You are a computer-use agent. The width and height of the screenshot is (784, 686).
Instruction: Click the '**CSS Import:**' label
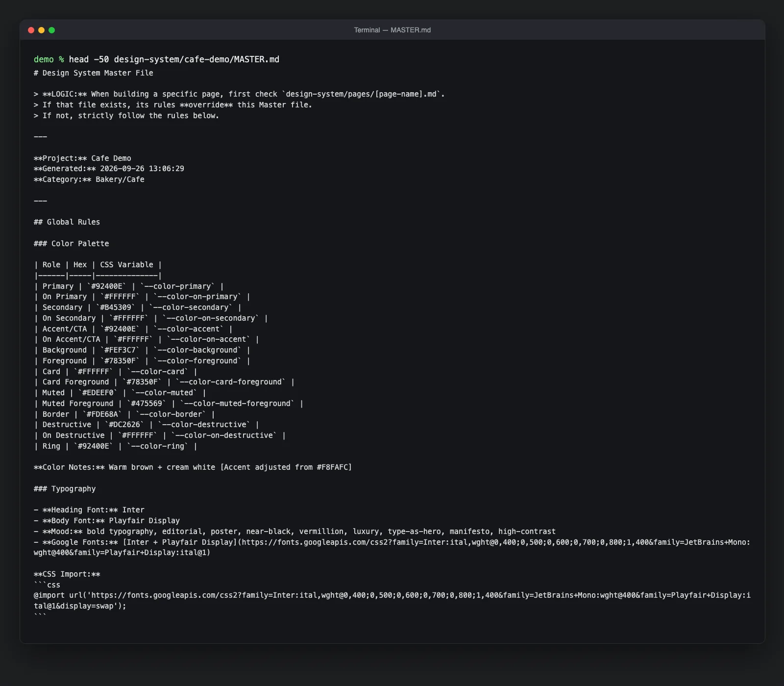click(67, 574)
